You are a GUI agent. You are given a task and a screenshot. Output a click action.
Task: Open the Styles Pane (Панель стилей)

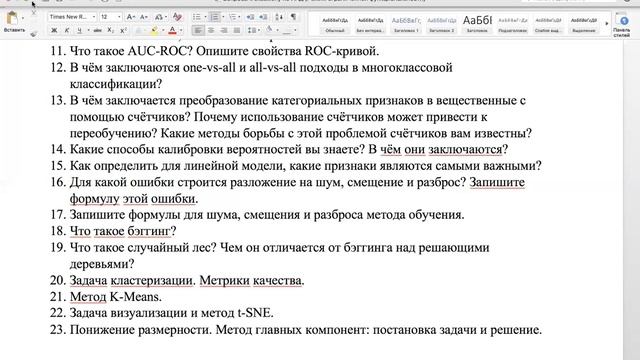pyautogui.click(x=623, y=25)
